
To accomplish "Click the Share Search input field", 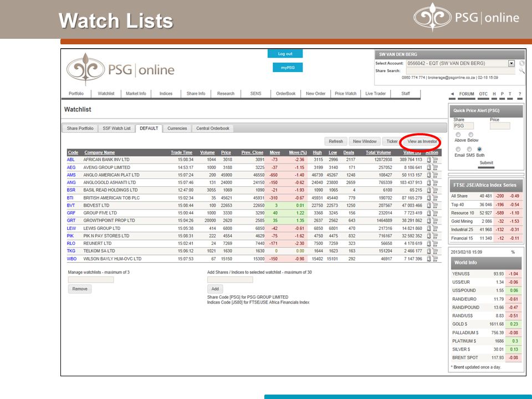I will [461, 71].
